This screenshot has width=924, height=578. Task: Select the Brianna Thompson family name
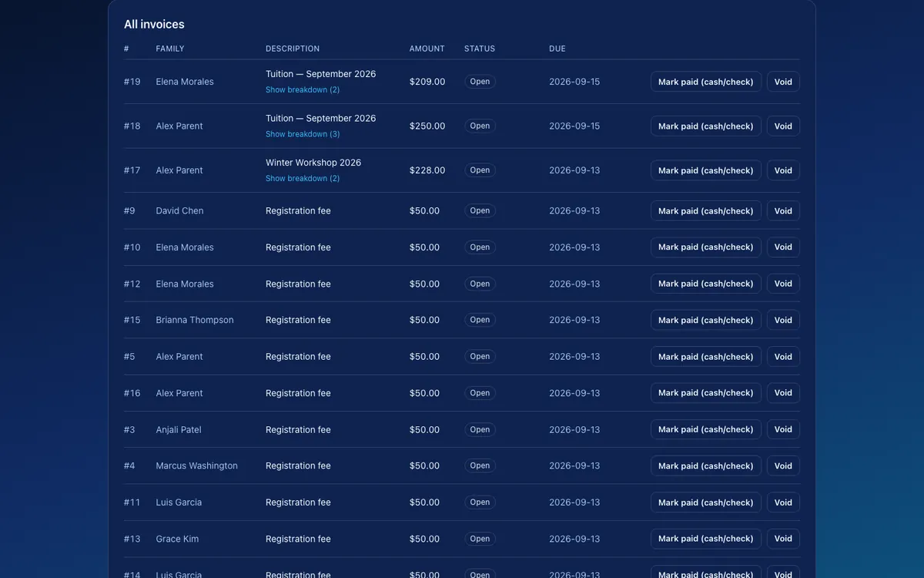(x=195, y=320)
